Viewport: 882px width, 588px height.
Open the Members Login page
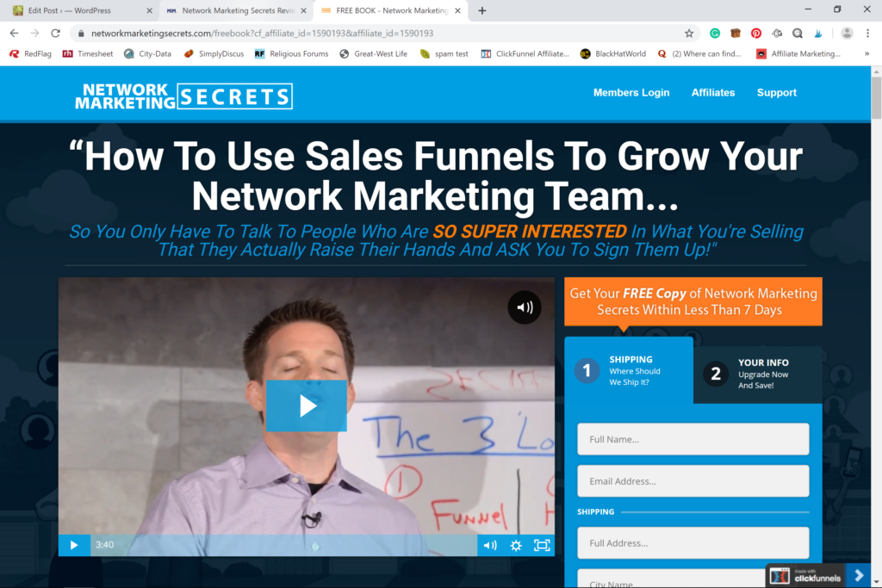631,93
